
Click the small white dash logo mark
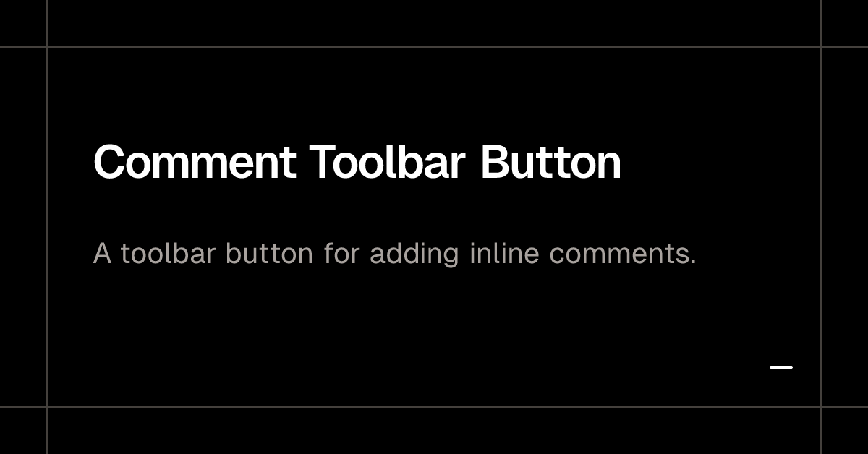(x=781, y=367)
